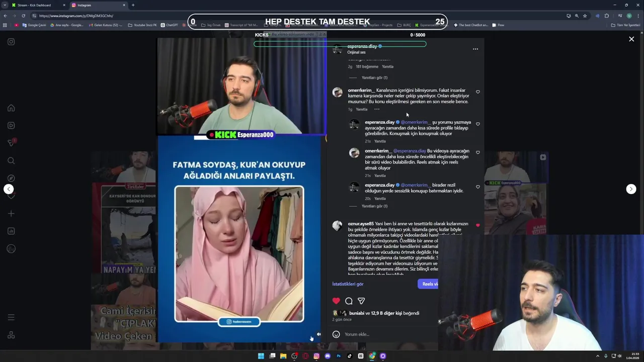Open File Explorer from the taskbar
The height and width of the screenshot is (362, 644).
coord(283,356)
